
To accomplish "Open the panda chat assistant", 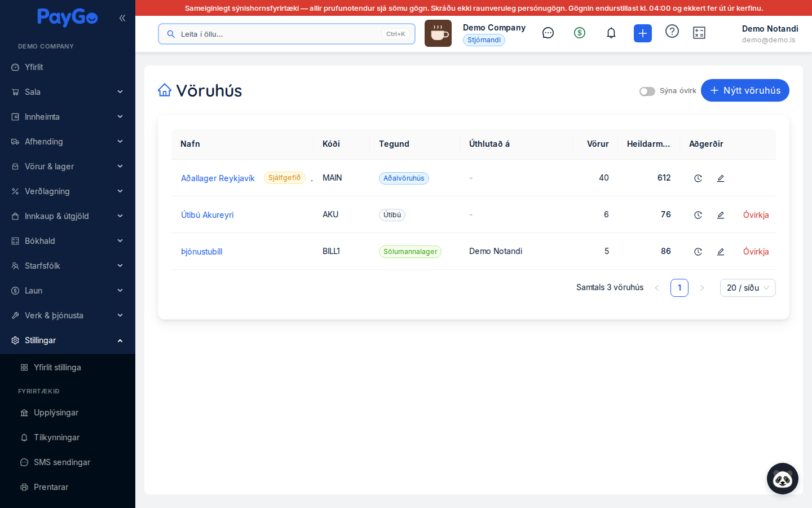I will point(783,479).
